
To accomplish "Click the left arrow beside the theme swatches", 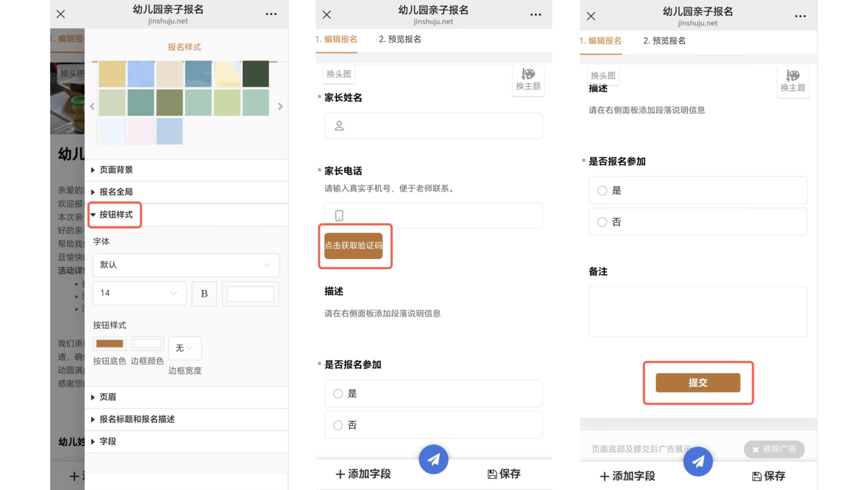I will [x=92, y=106].
